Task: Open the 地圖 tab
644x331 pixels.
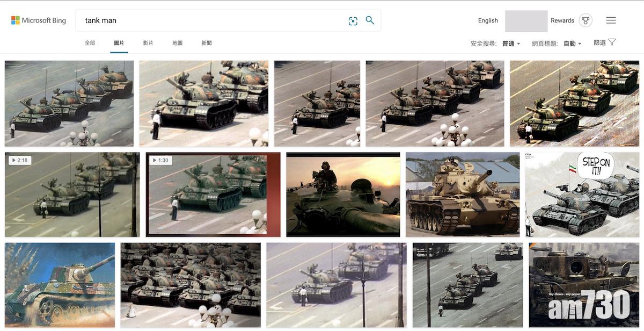Action: coord(177,43)
